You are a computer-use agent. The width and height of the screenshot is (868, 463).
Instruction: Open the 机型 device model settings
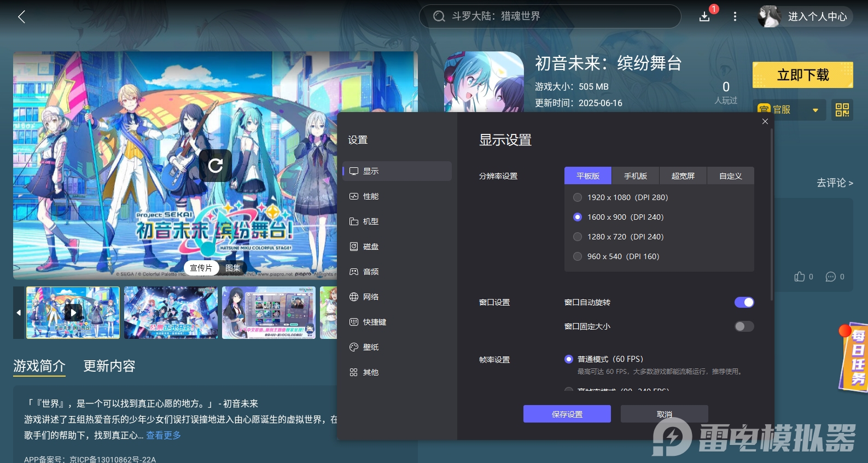(397, 221)
